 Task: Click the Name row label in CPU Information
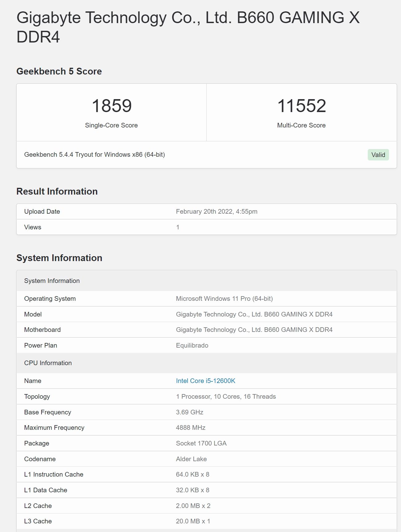(33, 381)
